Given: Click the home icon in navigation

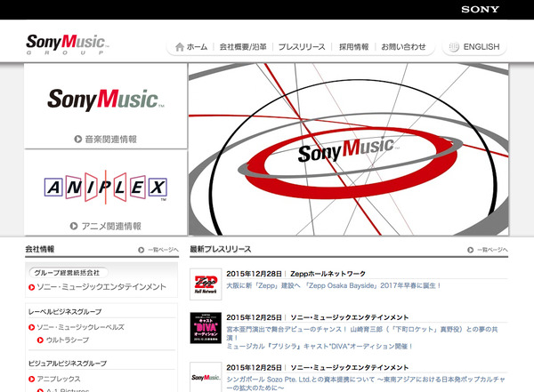Looking at the screenshot, I should 180,47.
